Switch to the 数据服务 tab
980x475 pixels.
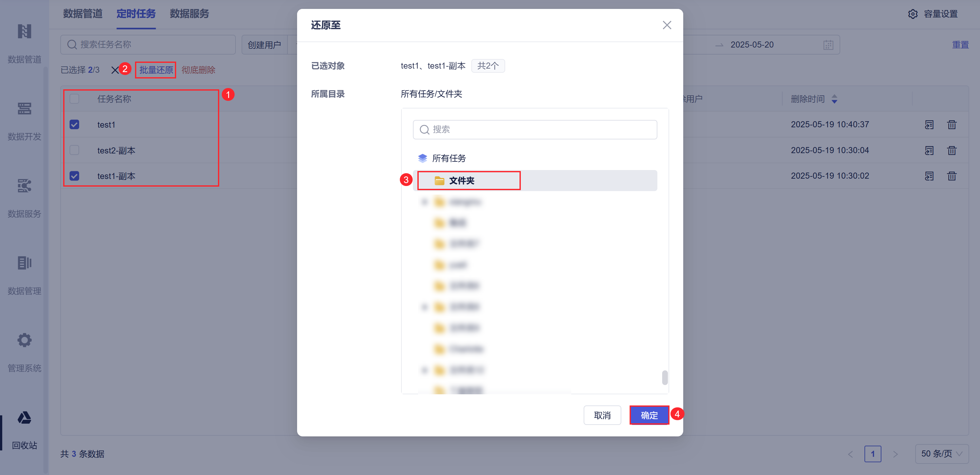[189, 14]
